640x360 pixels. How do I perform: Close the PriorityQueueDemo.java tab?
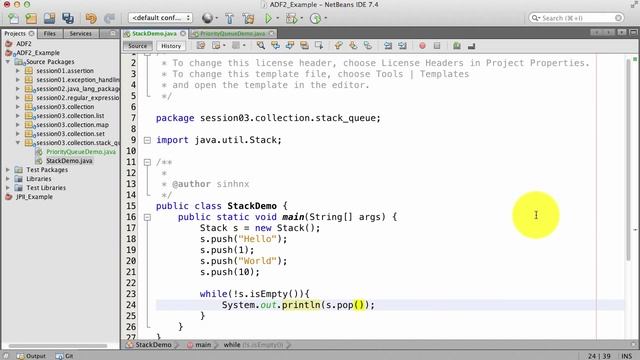tap(271, 33)
